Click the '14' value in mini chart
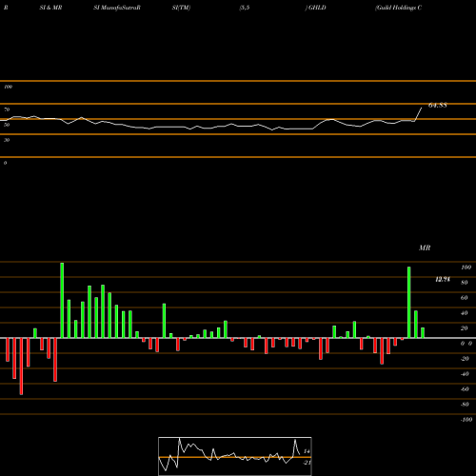The image size is (476, 476). 307,451
